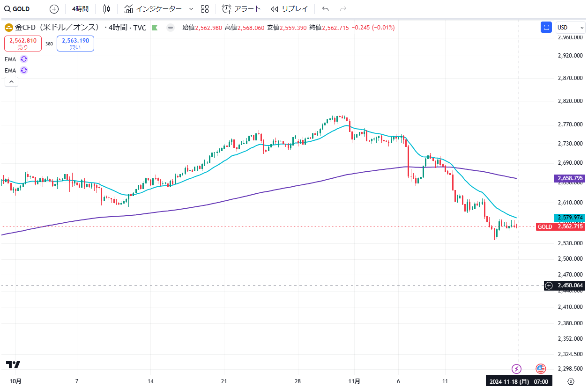Click the blue 買い buy button
Screen dimensions: 588x387
tap(75, 44)
